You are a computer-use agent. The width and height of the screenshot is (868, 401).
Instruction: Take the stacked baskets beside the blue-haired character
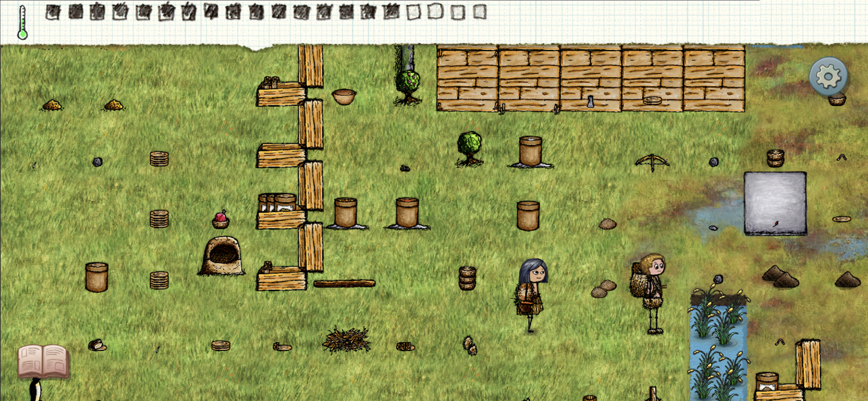tap(467, 278)
